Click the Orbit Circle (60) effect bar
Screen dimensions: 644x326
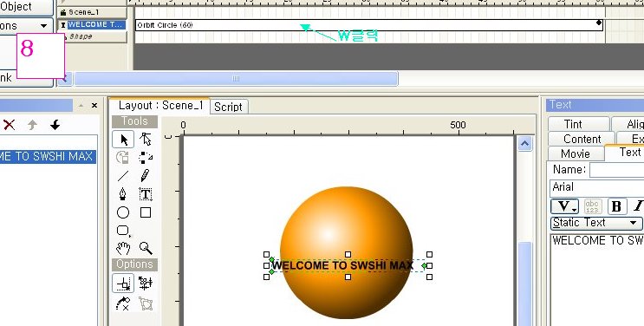click(369, 25)
